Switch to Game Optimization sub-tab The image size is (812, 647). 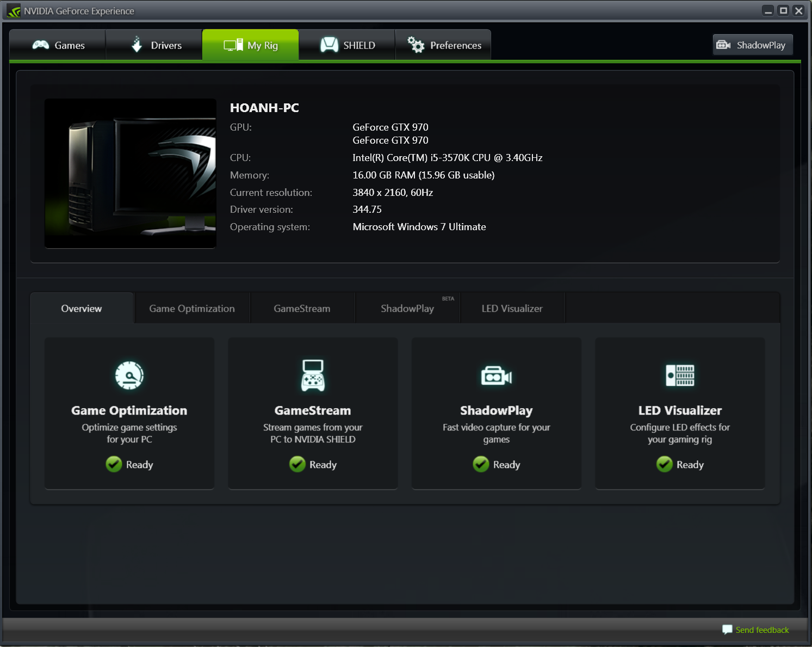[192, 309]
